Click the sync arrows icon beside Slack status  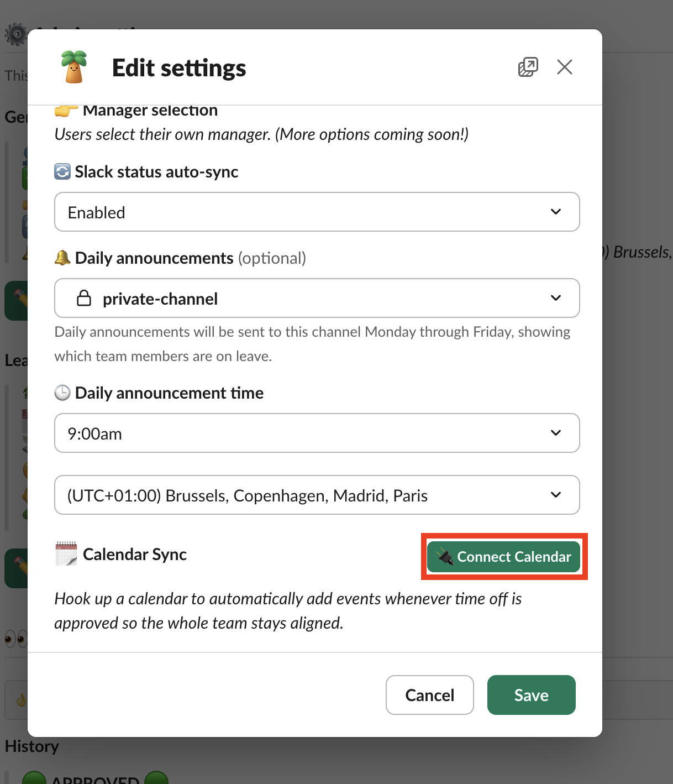click(x=62, y=172)
